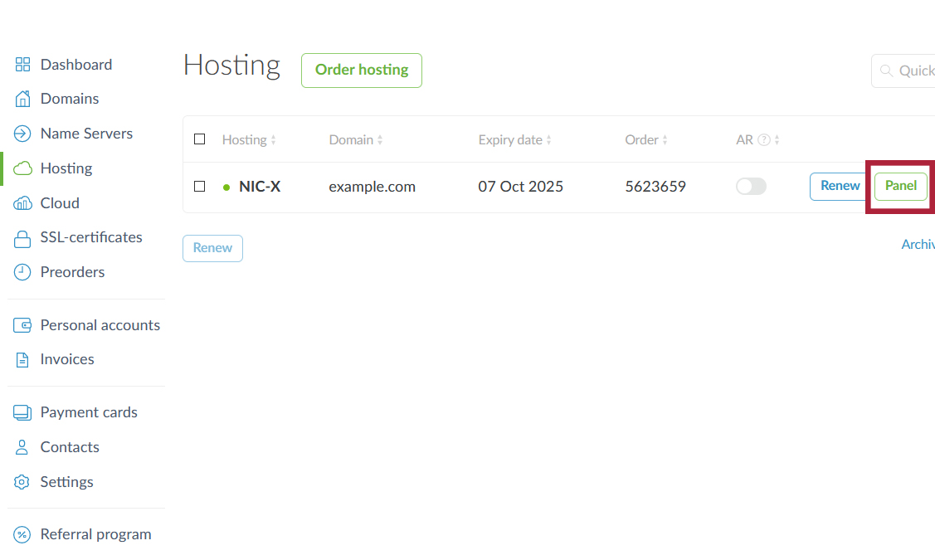This screenshot has height=560, width=935.
Task: Click the Referral program percent icon
Action: pyautogui.click(x=23, y=534)
